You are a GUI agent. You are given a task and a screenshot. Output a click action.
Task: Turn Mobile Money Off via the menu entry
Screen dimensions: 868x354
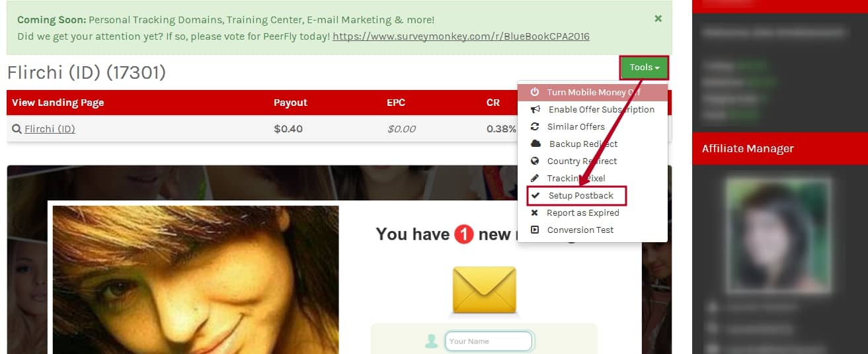[x=592, y=92]
